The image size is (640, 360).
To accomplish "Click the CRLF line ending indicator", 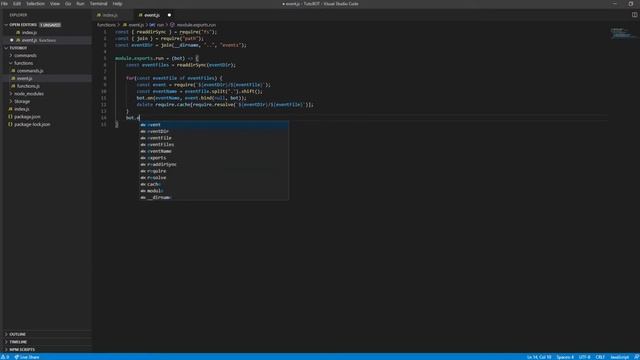I will (x=600, y=357).
